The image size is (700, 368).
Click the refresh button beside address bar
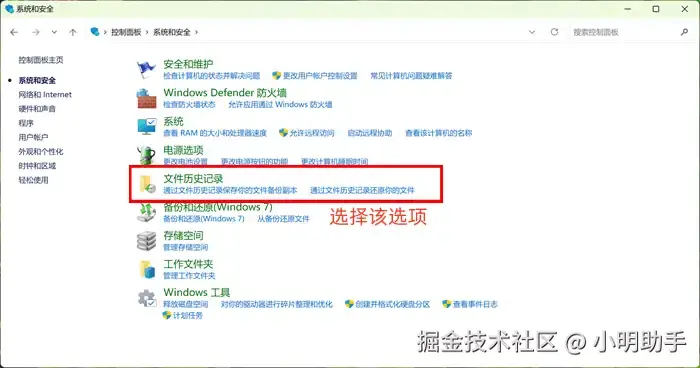point(554,32)
